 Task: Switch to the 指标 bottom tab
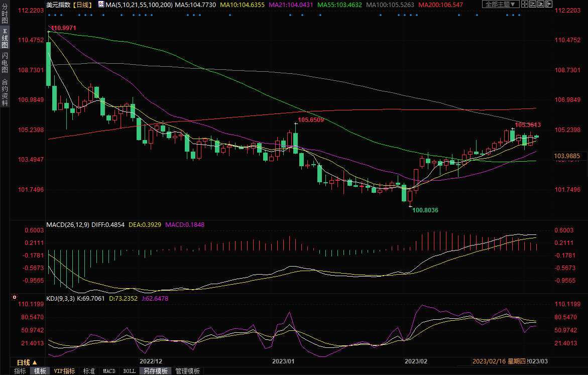point(20,371)
